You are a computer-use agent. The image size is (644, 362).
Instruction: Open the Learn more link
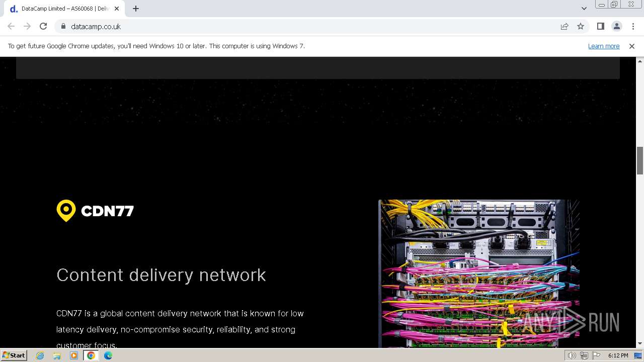pyautogui.click(x=604, y=46)
